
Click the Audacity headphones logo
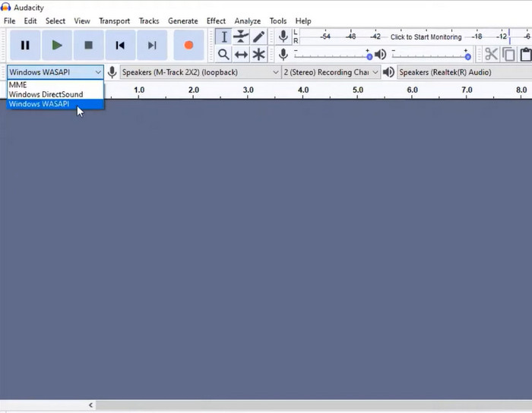[6, 7]
